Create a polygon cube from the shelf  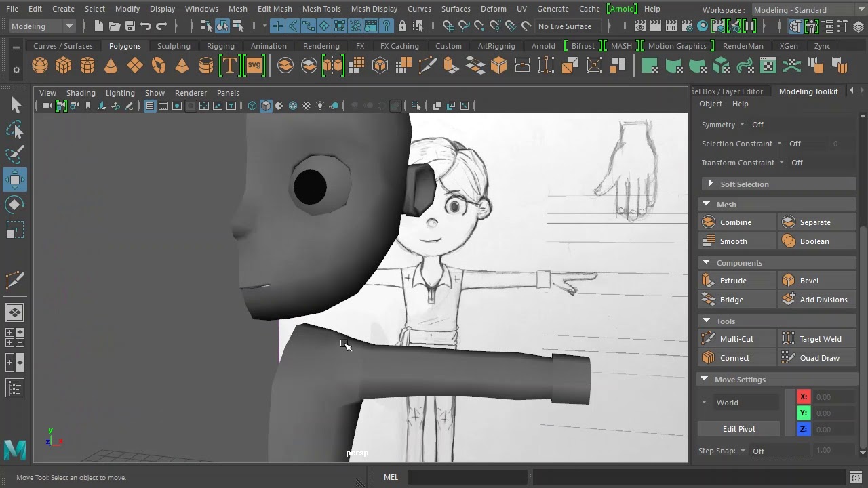(64, 66)
